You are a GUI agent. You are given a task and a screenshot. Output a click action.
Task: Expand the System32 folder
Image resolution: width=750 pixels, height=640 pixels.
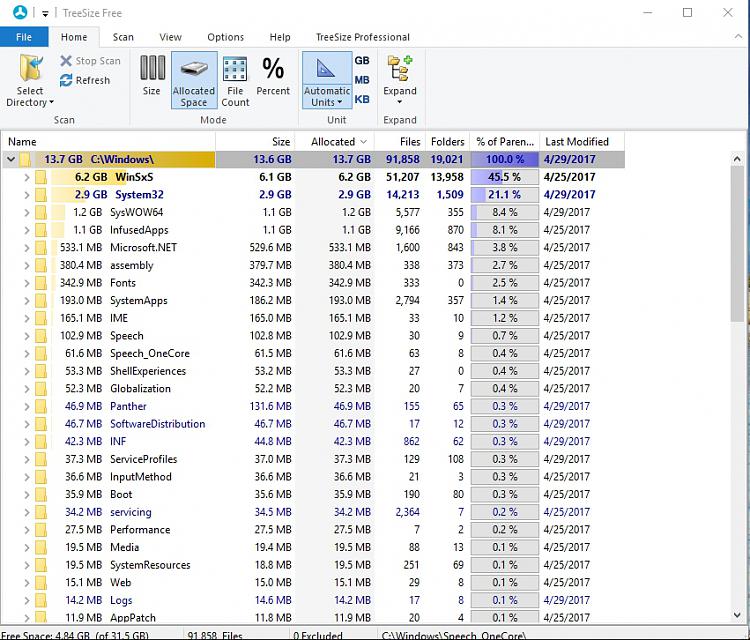coord(27,195)
